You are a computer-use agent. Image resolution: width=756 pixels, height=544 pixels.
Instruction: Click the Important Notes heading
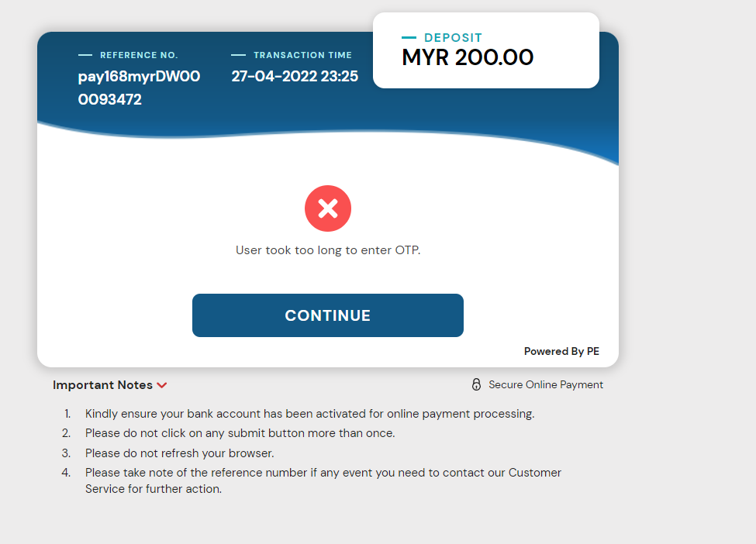click(102, 385)
